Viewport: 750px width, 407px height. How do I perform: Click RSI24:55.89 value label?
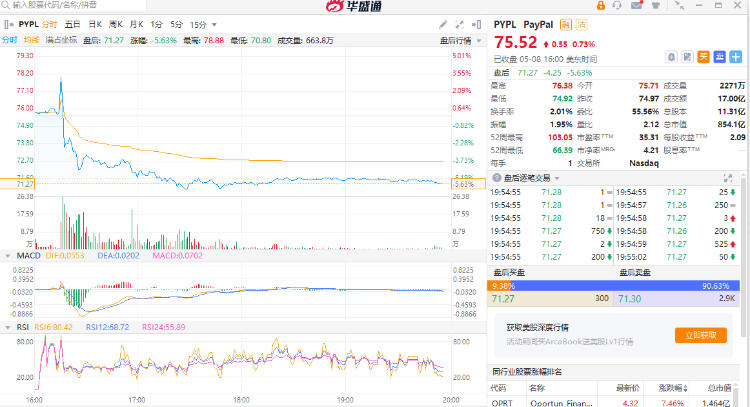coord(164,327)
